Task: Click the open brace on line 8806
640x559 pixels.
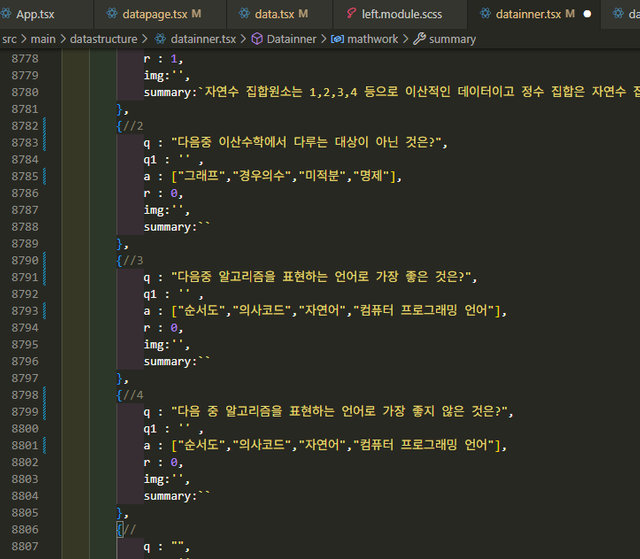Action: pos(120,530)
